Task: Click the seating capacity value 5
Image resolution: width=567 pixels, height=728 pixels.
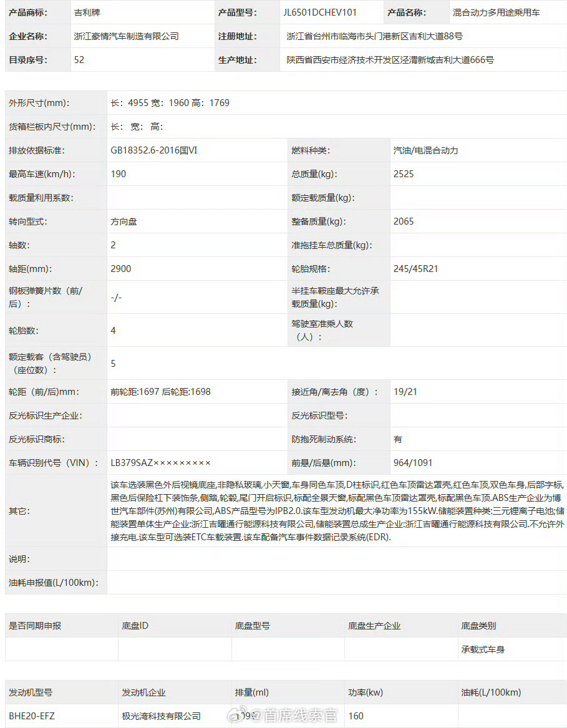Action: click(113, 364)
